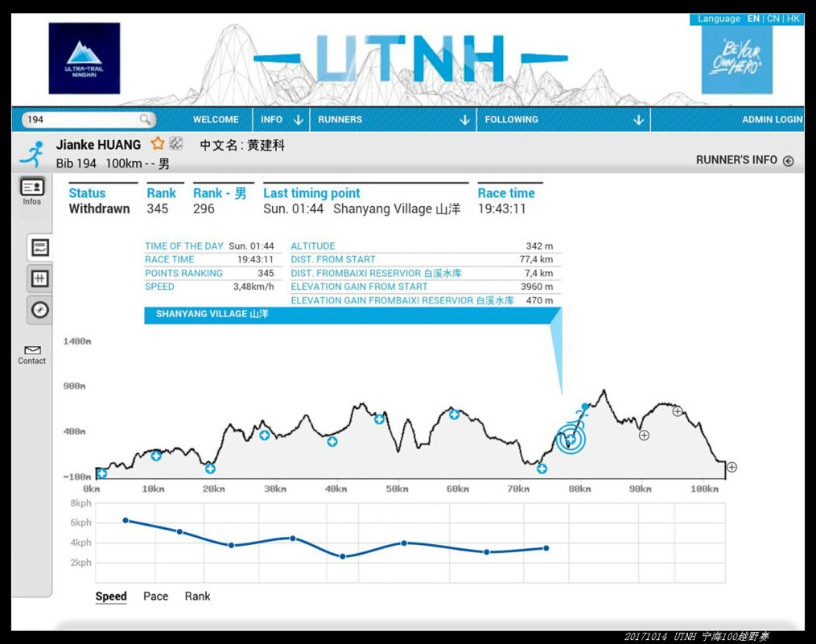This screenshot has width=816, height=644.
Task: Click the Be Your Own Hero badge
Action: [737, 59]
